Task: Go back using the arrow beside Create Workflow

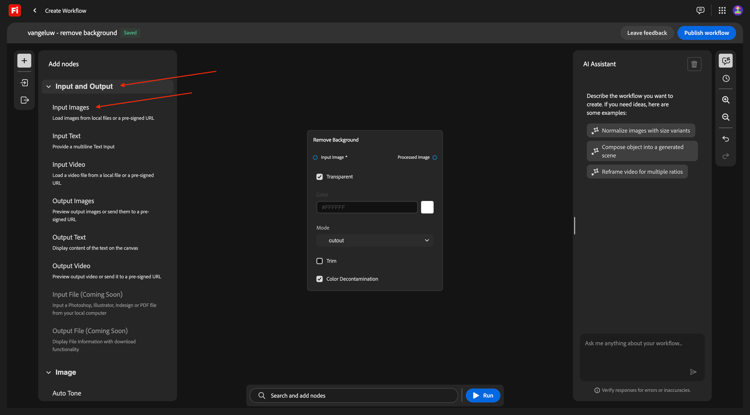Action: [34, 11]
